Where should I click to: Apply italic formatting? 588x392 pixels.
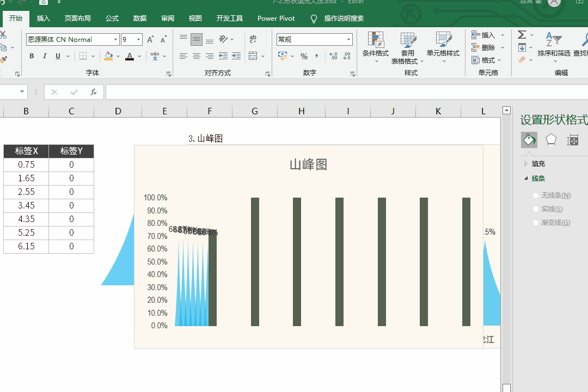pyautogui.click(x=45, y=56)
